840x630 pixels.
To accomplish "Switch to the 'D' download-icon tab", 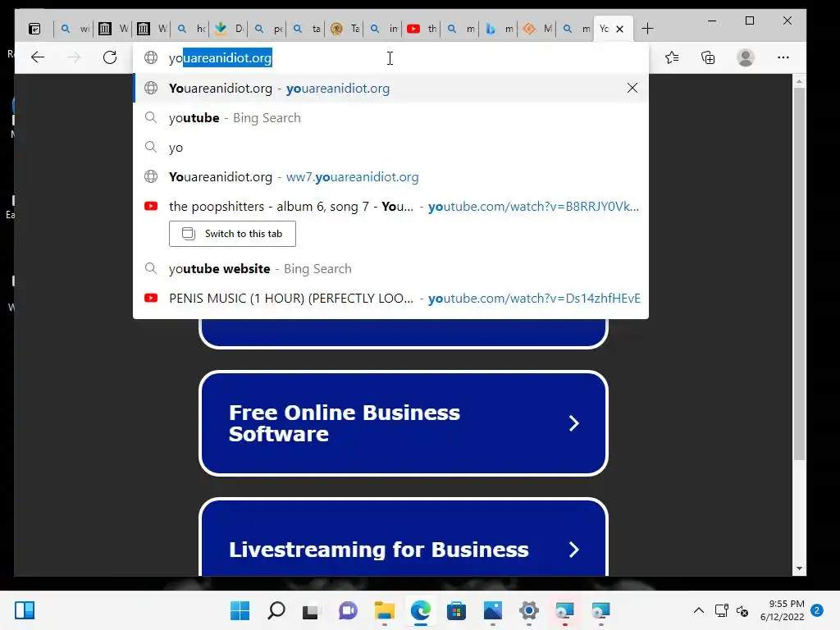I will tap(229, 29).
